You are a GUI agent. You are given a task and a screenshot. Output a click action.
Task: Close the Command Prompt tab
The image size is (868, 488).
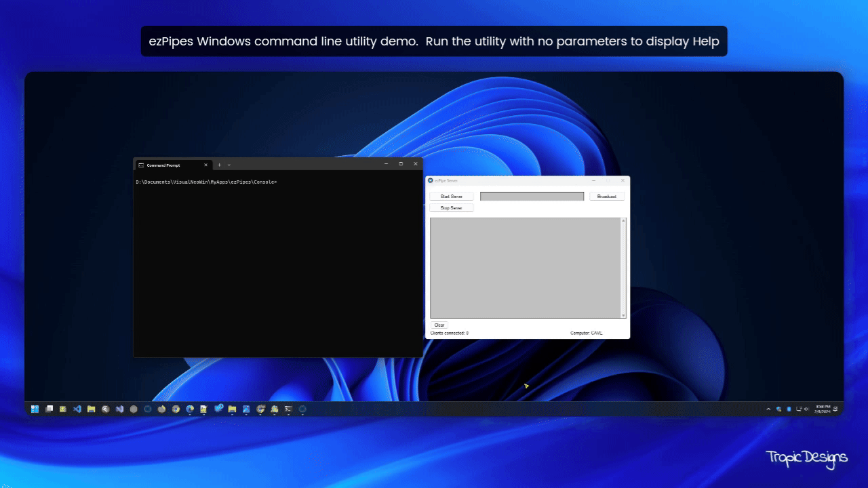206,165
